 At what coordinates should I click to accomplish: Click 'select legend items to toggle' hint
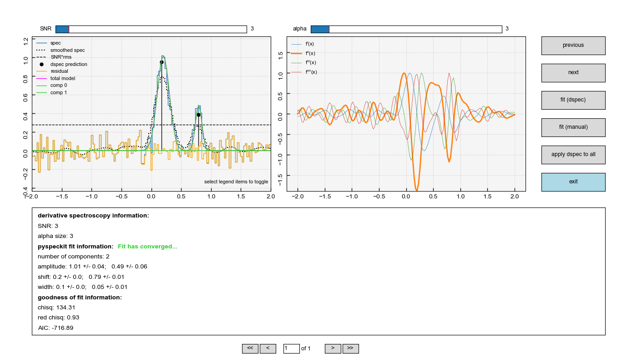236,182
